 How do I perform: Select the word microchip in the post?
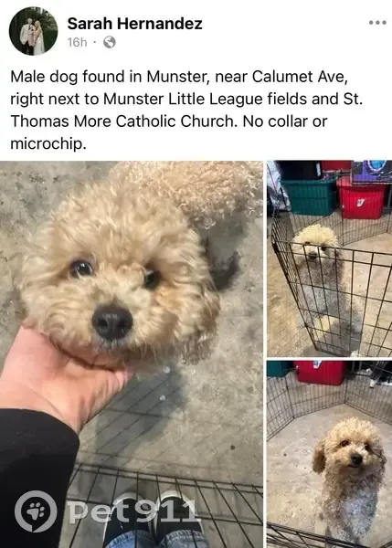(48, 143)
